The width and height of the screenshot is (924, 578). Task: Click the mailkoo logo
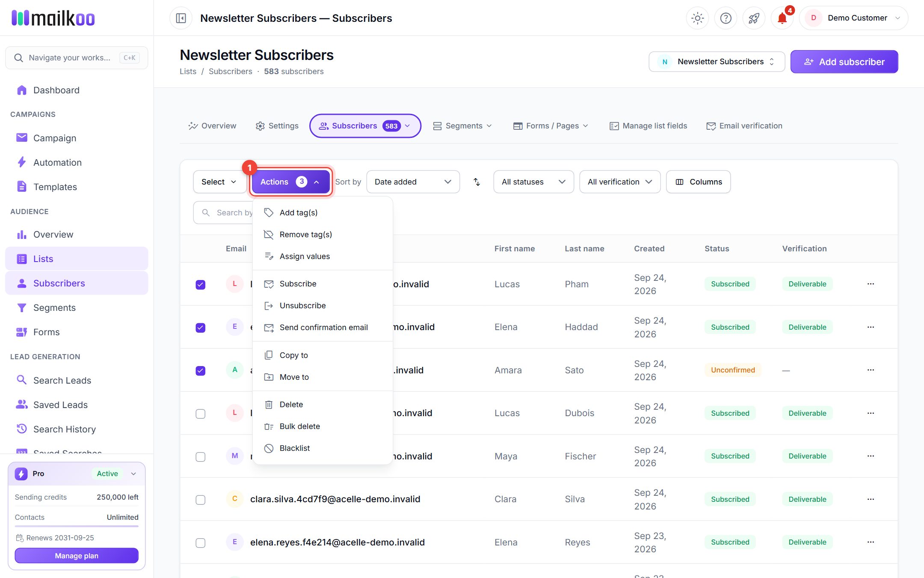(x=53, y=18)
